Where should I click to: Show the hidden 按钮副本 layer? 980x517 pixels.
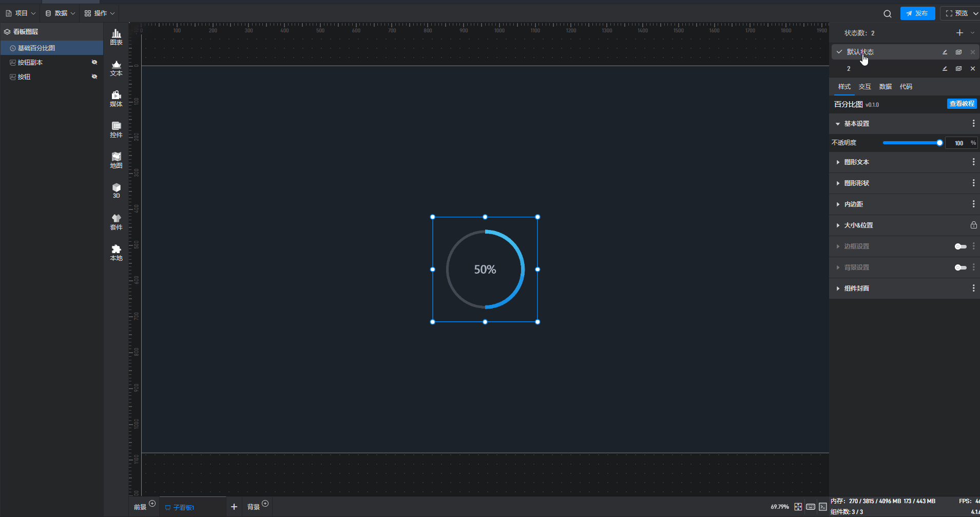point(94,62)
